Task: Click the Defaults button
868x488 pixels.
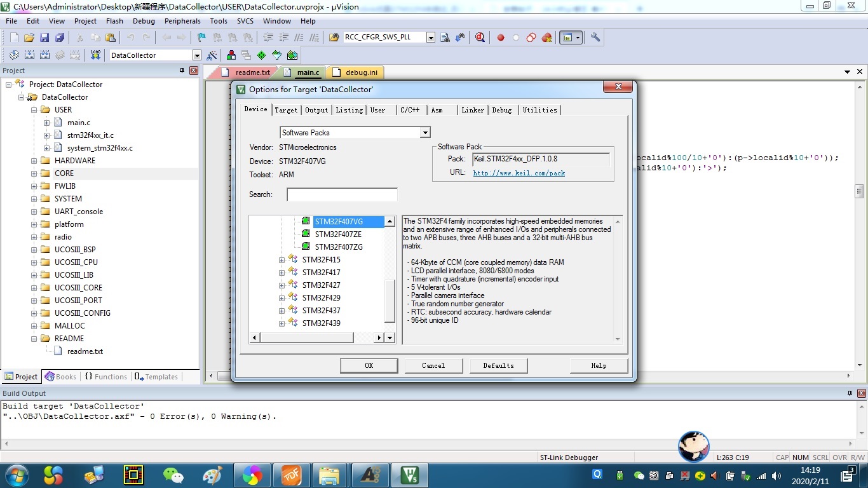Action: (498, 365)
